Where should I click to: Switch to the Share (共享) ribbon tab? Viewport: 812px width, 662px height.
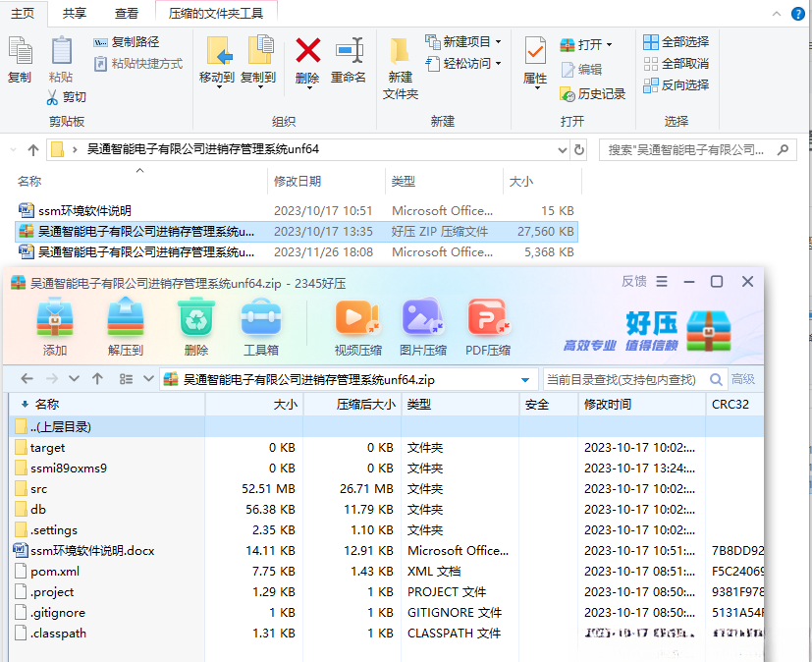click(x=75, y=13)
